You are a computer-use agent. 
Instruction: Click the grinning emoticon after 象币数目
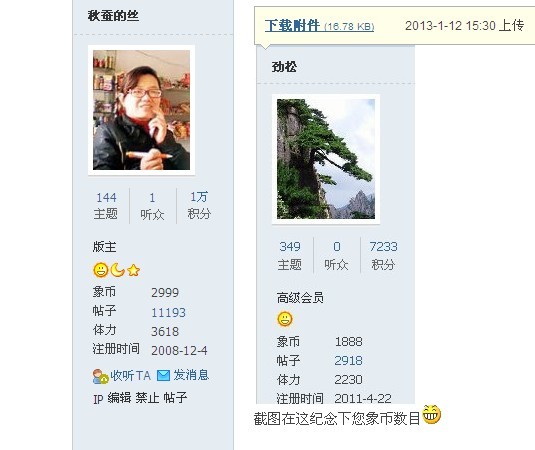[x=432, y=414]
